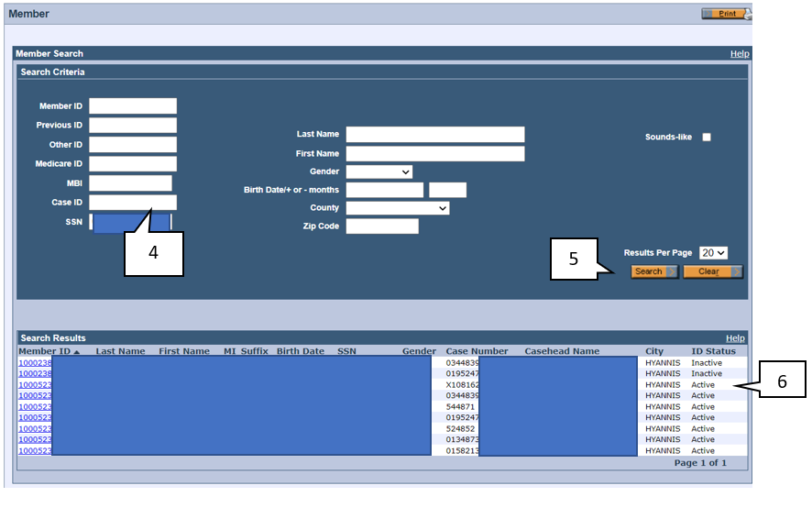Focus the Member ID input field
Screen dimensions: 812x519
click(133, 106)
